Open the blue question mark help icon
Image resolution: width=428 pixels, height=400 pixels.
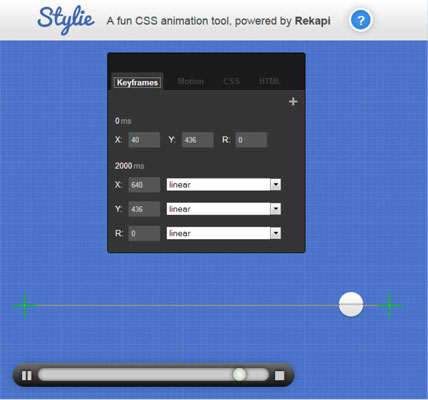pos(360,20)
